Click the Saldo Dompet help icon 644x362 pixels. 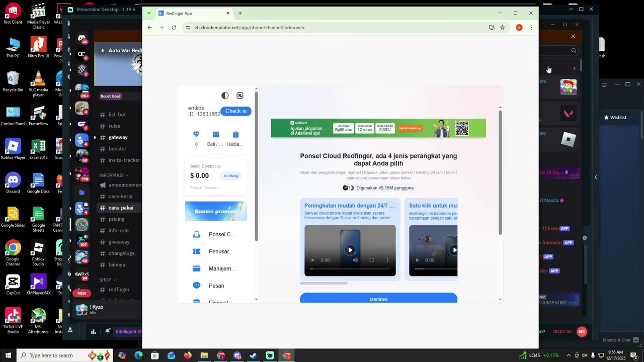[x=219, y=166]
